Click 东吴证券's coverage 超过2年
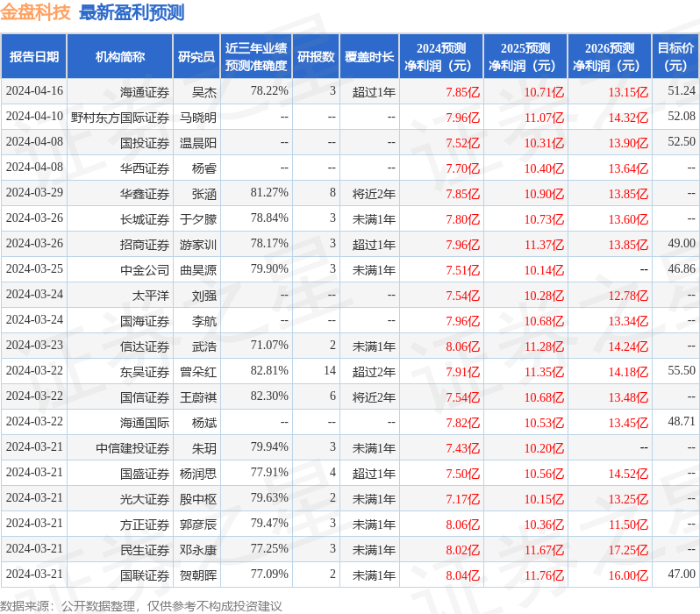The image size is (700, 614). (x=374, y=372)
